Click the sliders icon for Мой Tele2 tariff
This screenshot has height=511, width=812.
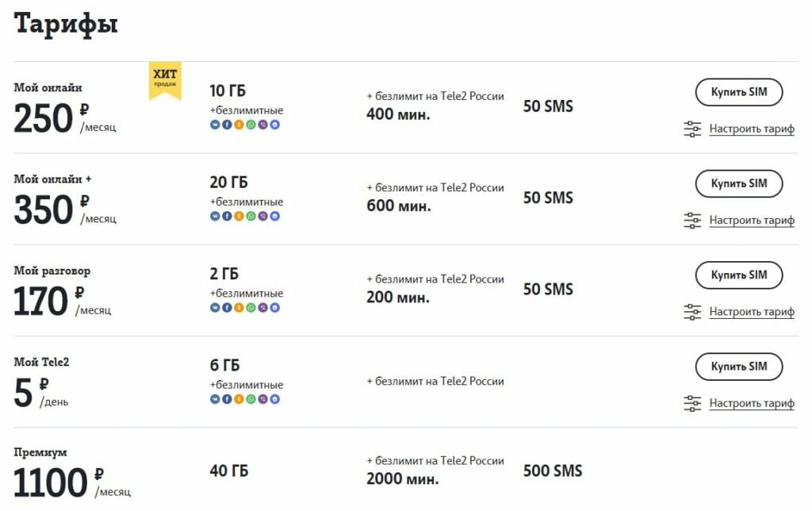tap(692, 403)
